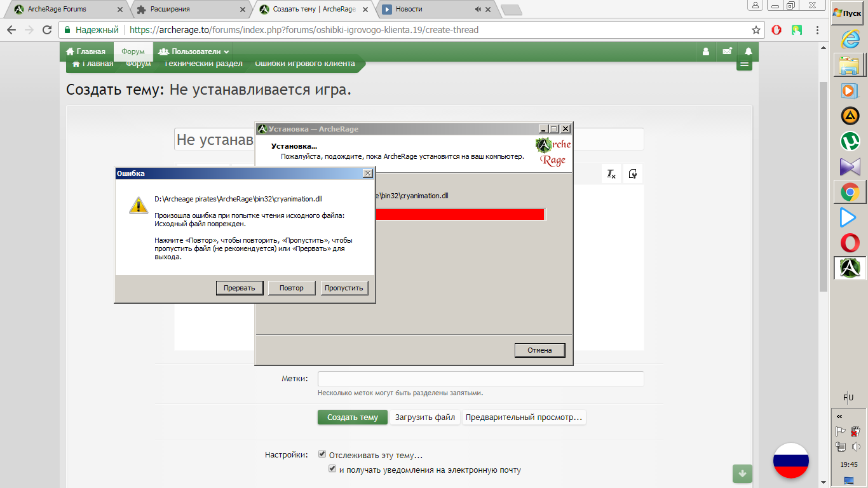Click the system clock showing 19:45

(849, 464)
